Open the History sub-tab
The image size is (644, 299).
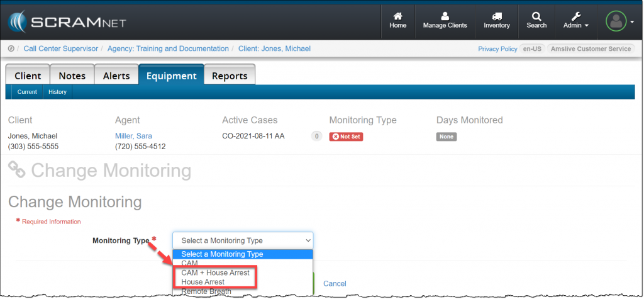pyautogui.click(x=58, y=92)
